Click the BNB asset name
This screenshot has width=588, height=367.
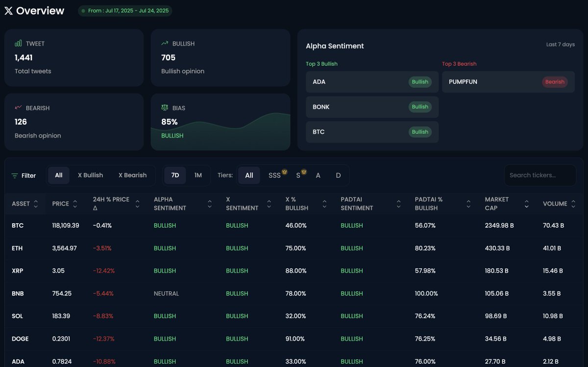coord(18,293)
